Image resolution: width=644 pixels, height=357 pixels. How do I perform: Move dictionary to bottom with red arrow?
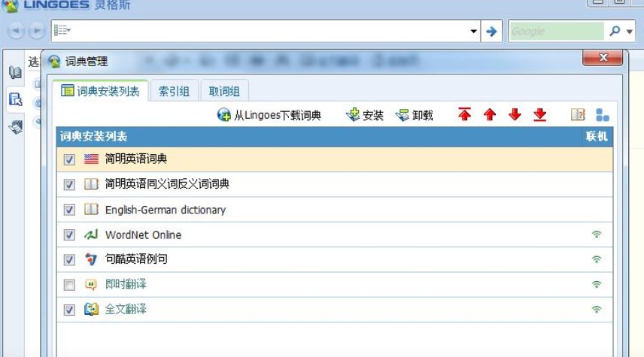click(x=539, y=115)
